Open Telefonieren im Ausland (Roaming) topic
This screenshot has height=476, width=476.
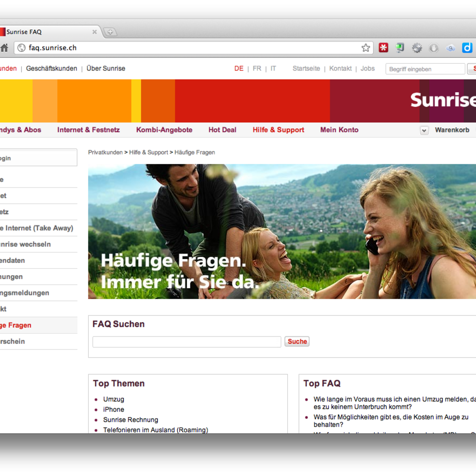point(155,430)
